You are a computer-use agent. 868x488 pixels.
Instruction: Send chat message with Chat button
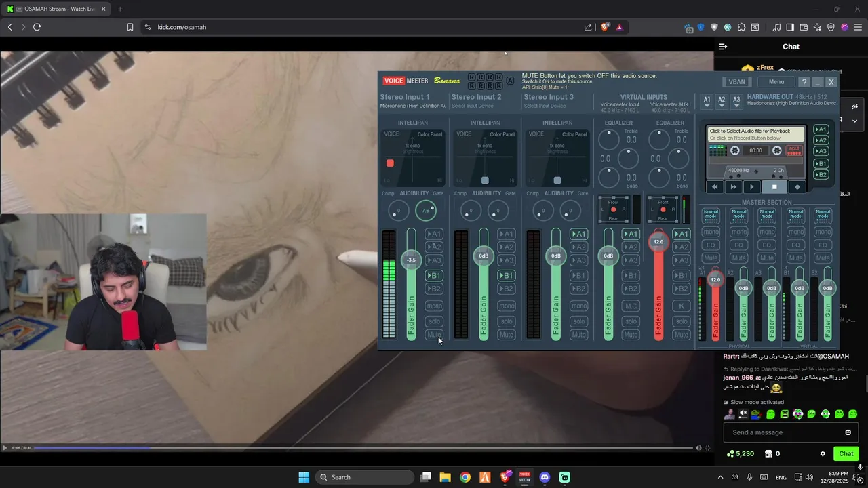tap(846, 453)
